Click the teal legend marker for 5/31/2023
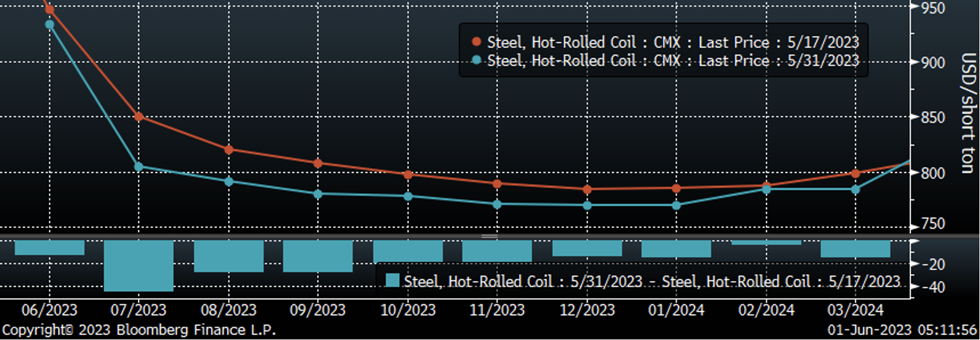The height and width of the screenshot is (340, 980). (477, 60)
